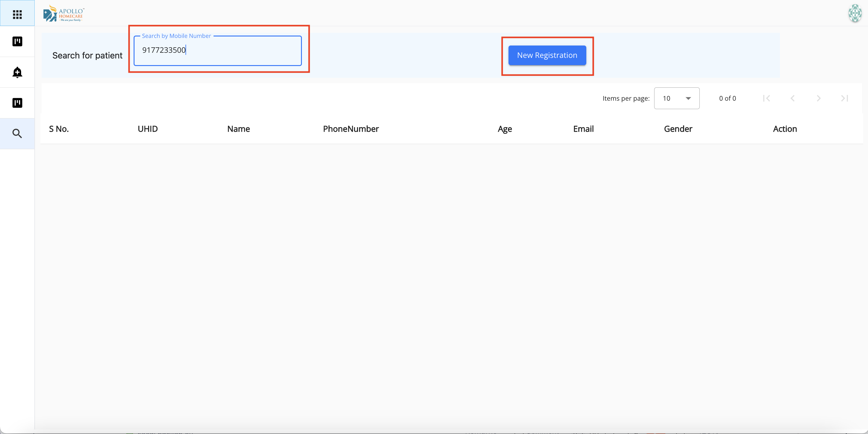Click the Apollo Homecare logo
The height and width of the screenshot is (434, 868).
(64, 14)
